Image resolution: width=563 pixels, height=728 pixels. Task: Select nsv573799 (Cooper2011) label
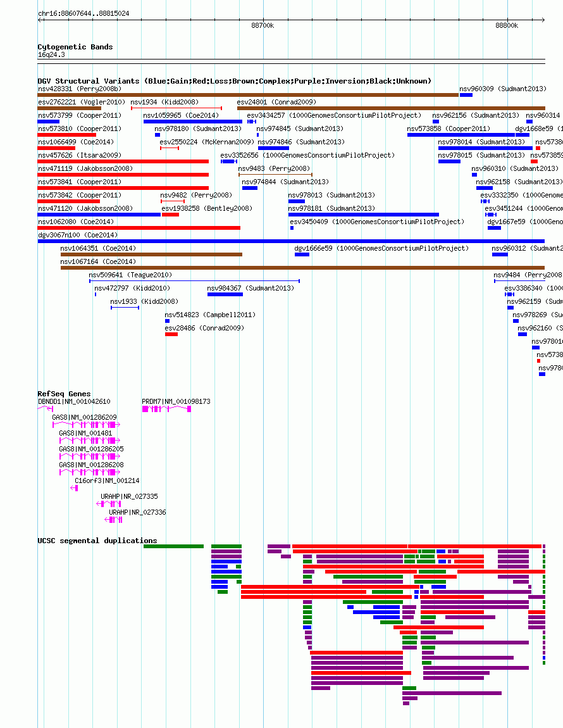pyautogui.click(x=80, y=115)
